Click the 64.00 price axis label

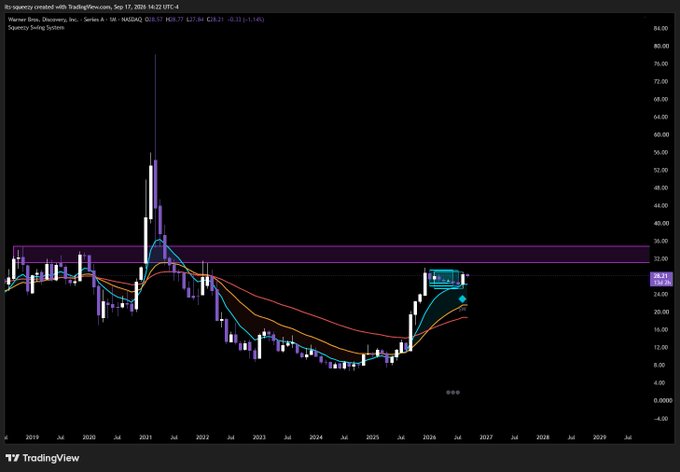coord(661,117)
